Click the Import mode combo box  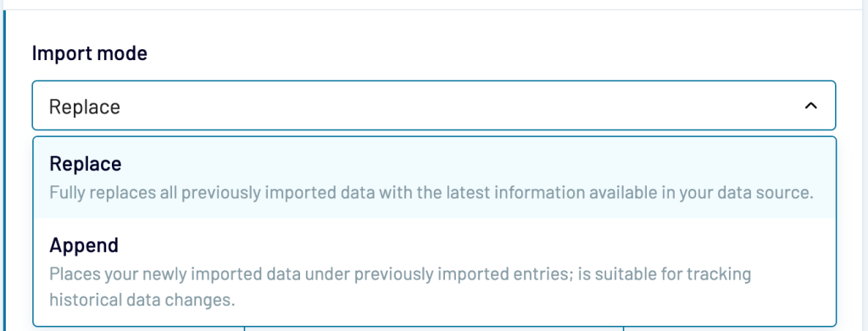(x=434, y=106)
